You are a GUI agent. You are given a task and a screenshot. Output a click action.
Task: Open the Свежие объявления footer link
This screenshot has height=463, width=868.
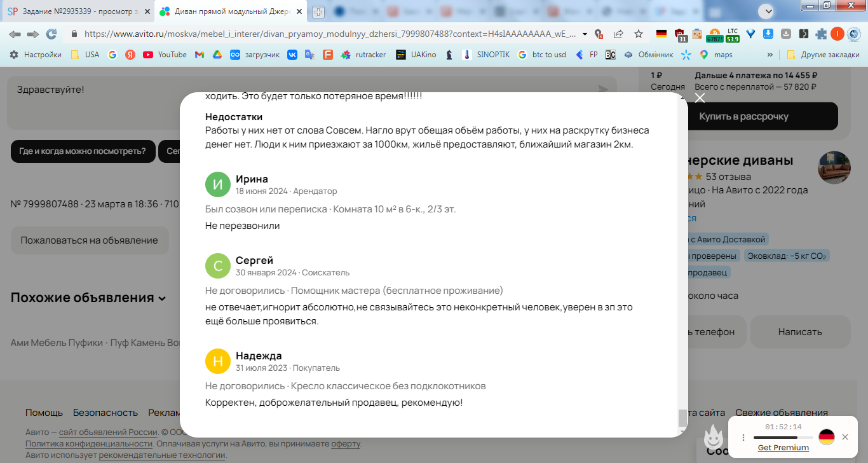[x=781, y=413]
